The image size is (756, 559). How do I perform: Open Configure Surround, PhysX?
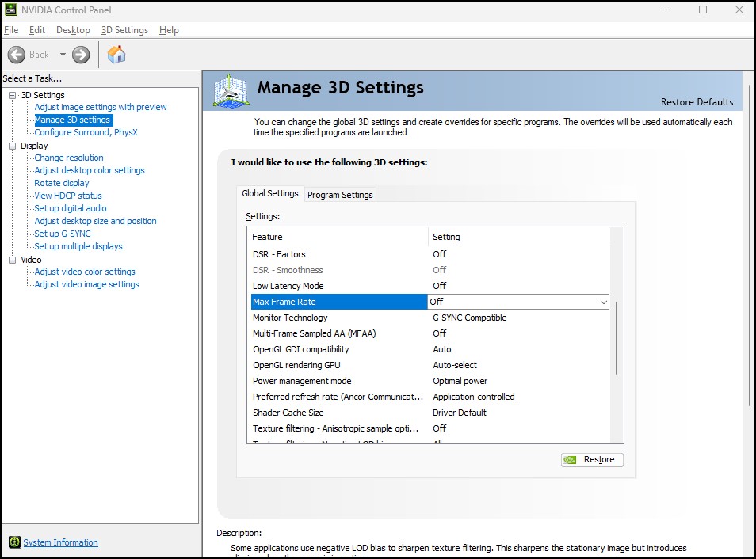tap(86, 132)
